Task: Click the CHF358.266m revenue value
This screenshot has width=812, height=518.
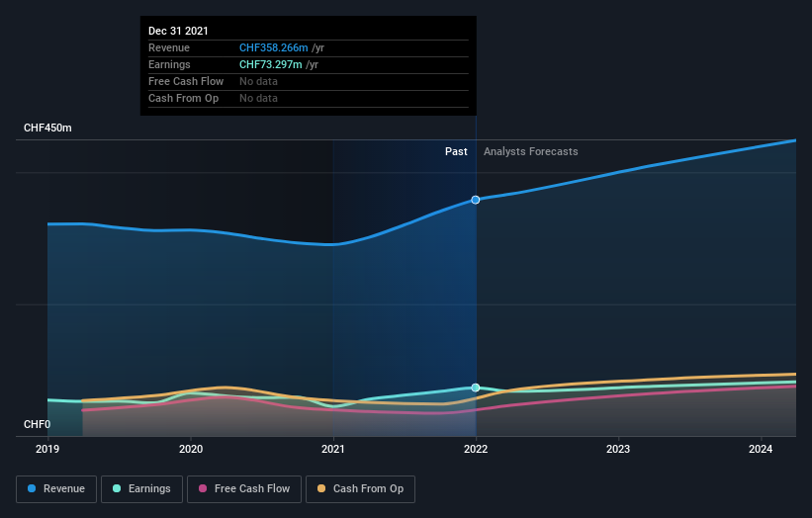Action: (x=273, y=47)
